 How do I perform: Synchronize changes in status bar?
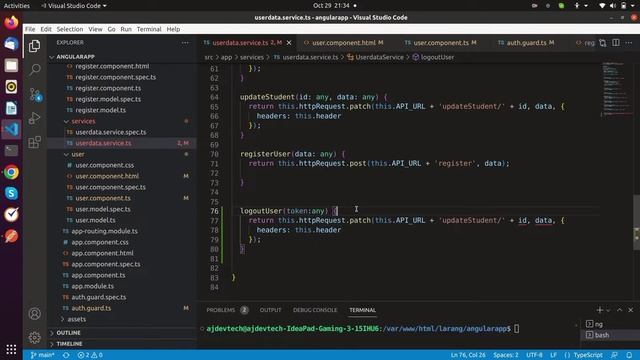[x=66, y=355]
